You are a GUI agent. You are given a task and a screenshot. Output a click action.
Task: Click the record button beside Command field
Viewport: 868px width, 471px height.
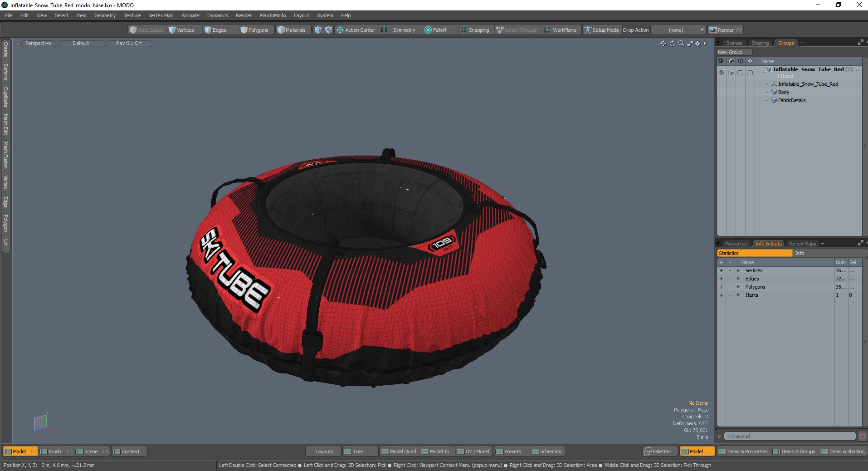862,437
